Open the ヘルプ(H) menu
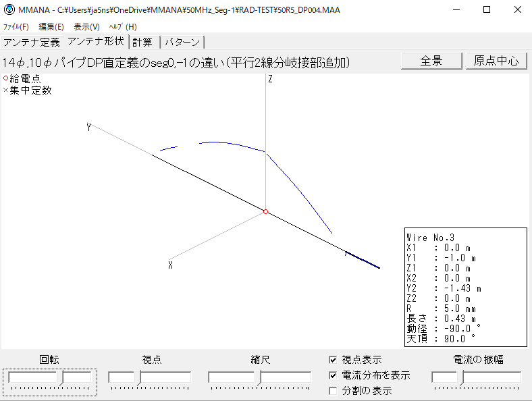Viewport: 532px width, 401px height. [x=123, y=27]
